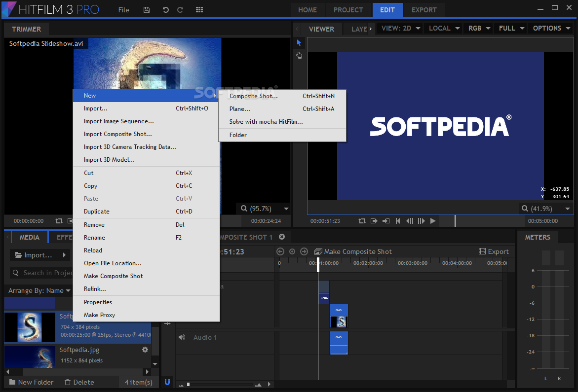Viewport: 578px width, 392px height.
Task: Switch to the PROJECT tab
Action: (x=348, y=10)
